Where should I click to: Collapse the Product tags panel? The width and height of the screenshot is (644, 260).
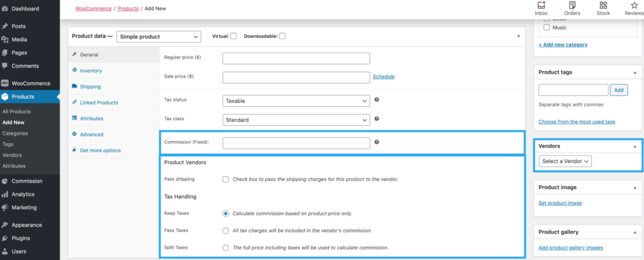(x=635, y=72)
